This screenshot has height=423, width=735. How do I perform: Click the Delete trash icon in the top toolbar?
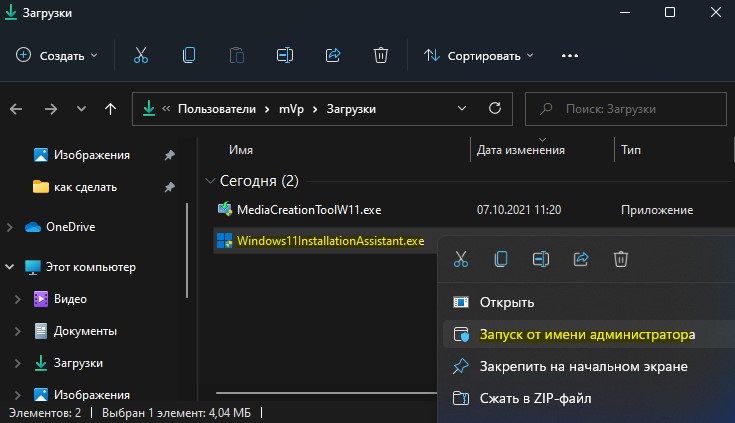(381, 55)
